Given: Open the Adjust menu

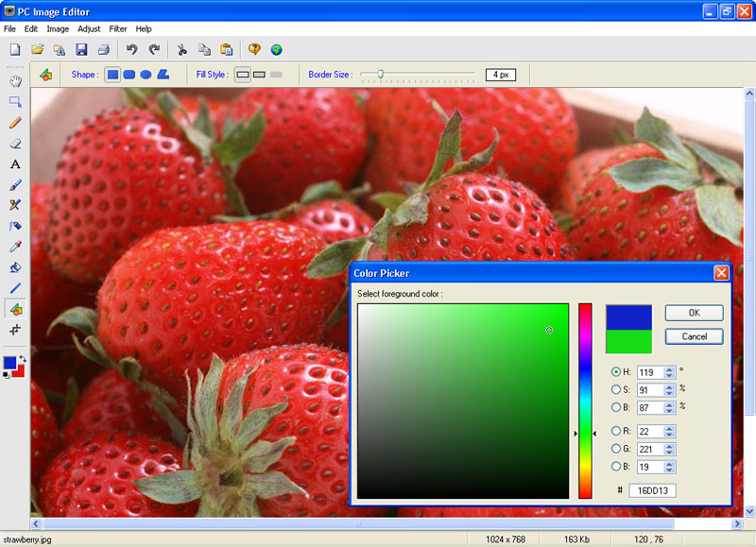Looking at the screenshot, I should tap(89, 29).
